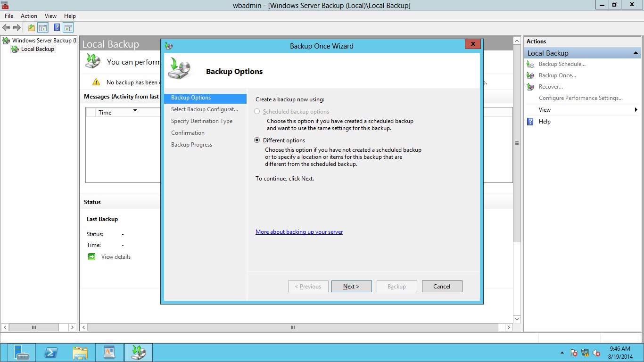
Task: Open 'More about backing up your server' link
Action: pyautogui.click(x=299, y=232)
